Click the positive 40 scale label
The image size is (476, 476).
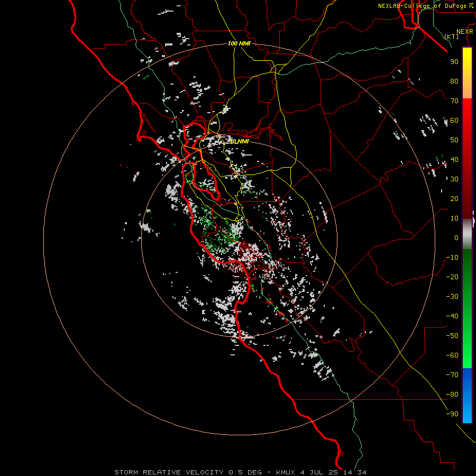point(454,159)
